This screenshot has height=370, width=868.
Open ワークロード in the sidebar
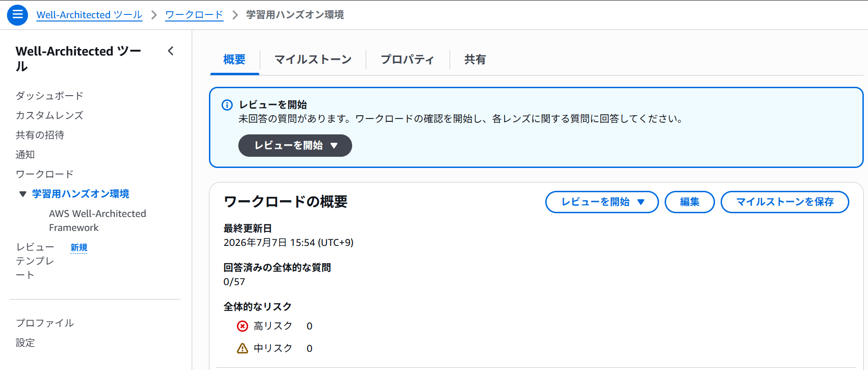coord(45,174)
